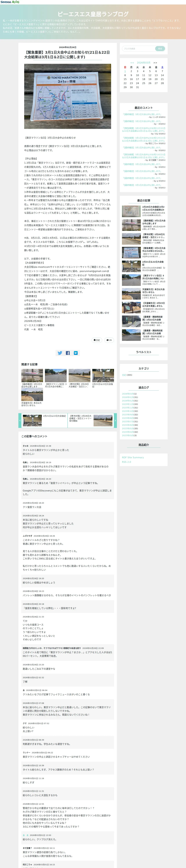Open the blog title ピーエスエス皇居ランブログ
186x868 pixels.
pos(93,14)
